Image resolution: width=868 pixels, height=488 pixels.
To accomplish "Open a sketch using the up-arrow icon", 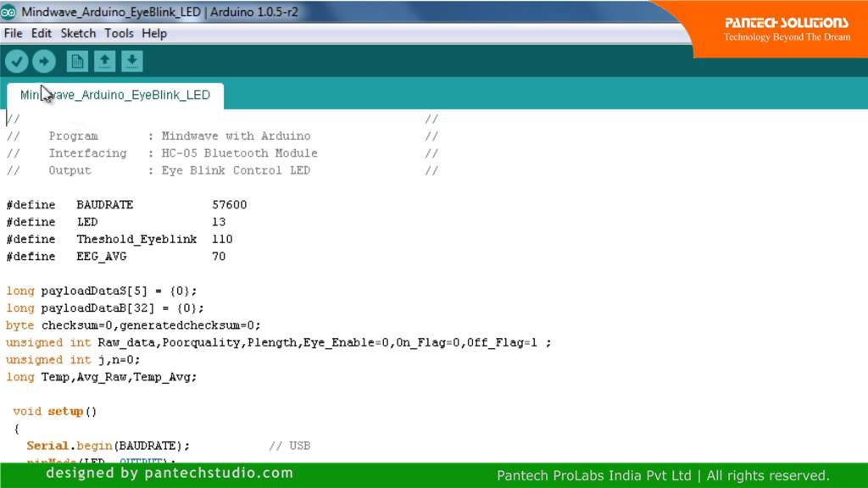I will tap(104, 61).
